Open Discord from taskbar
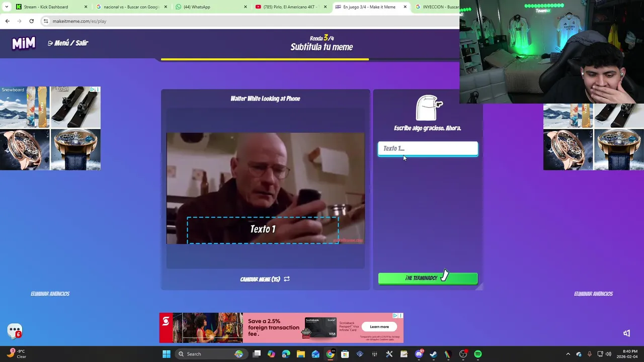The height and width of the screenshot is (362, 644). [x=419, y=354]
